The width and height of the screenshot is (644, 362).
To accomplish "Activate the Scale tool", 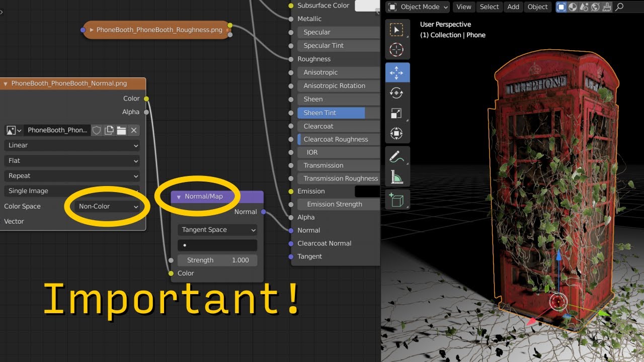I will (x=396, y=114).
